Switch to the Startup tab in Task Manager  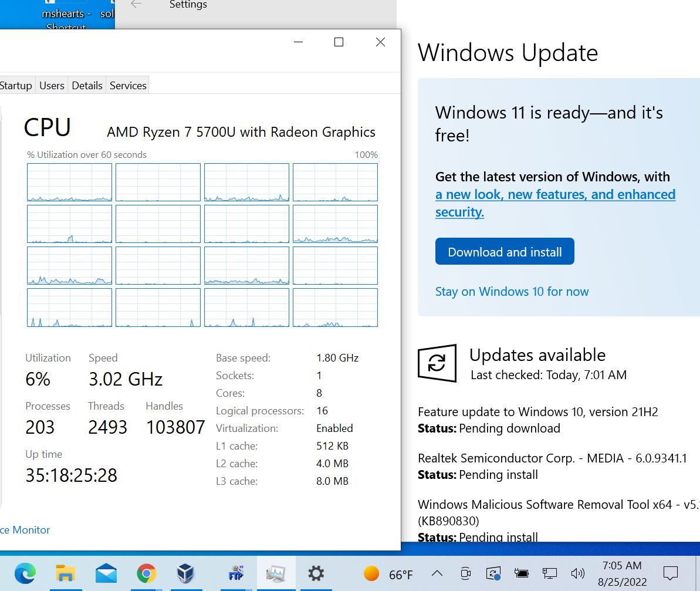pyautogui.click(x=16, y=85)
